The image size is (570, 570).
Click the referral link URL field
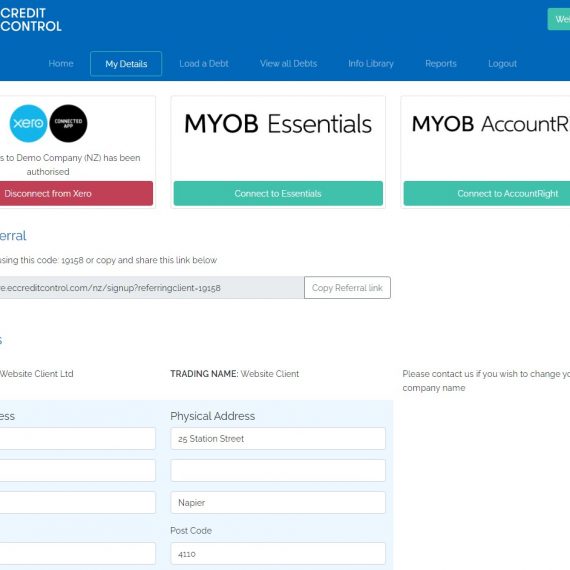[x=152, y=288]
